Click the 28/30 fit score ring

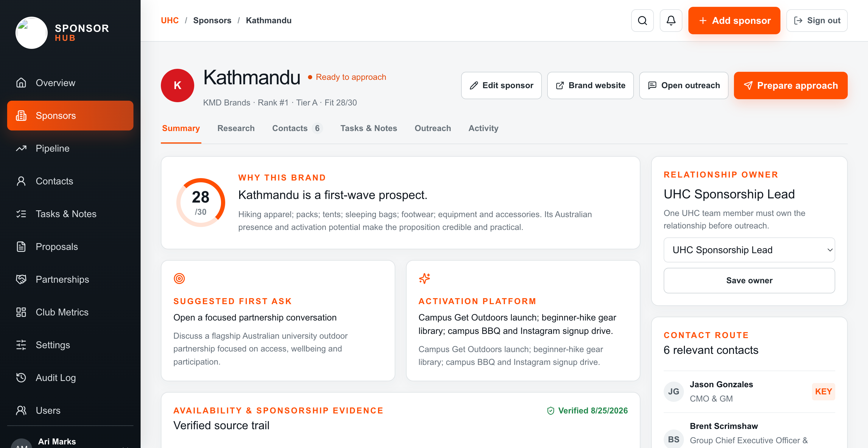click(200, 203)
